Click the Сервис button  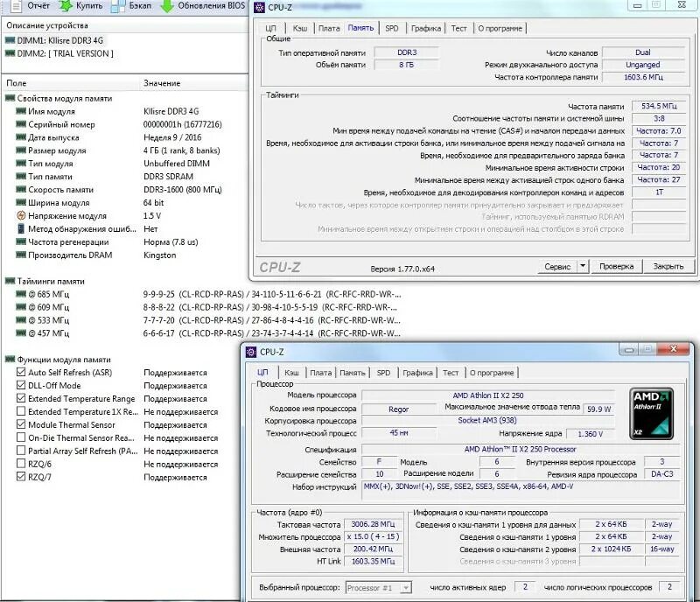(x=557, y=266)
